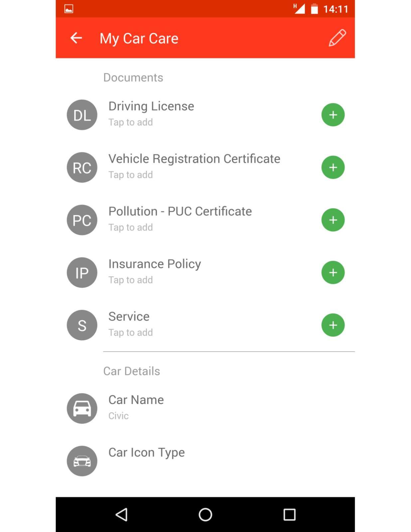Tap the RC circle avatar

(x=82, y=167)
